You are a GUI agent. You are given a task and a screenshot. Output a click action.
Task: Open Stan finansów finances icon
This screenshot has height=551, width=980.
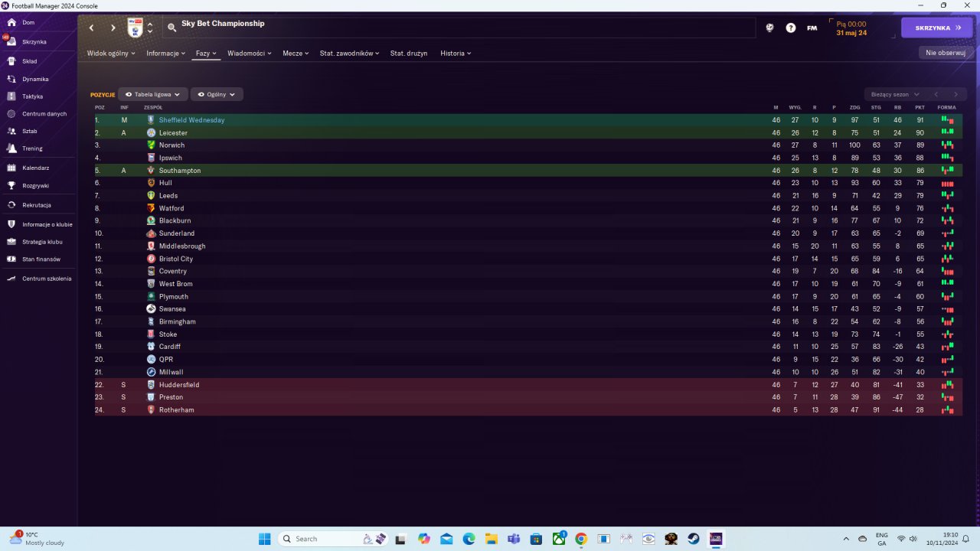pos(11,259)
